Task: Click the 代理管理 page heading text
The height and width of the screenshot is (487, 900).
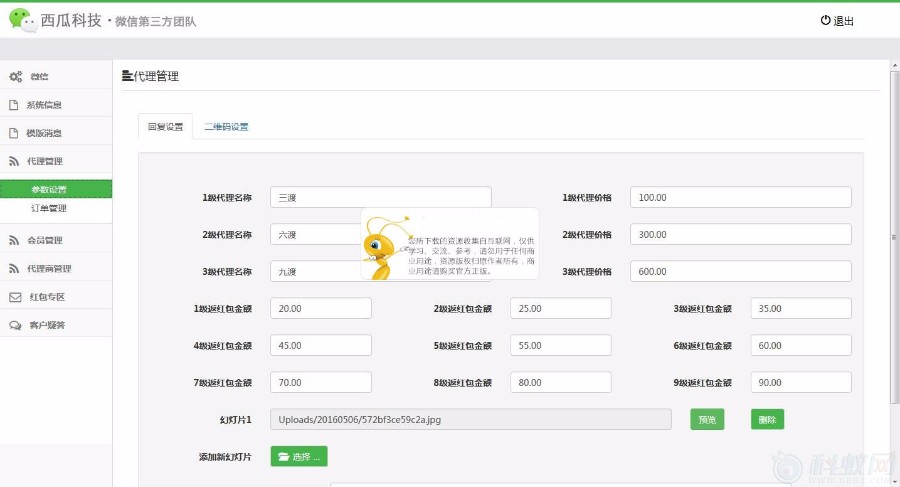Action: (x=156, y=76)
